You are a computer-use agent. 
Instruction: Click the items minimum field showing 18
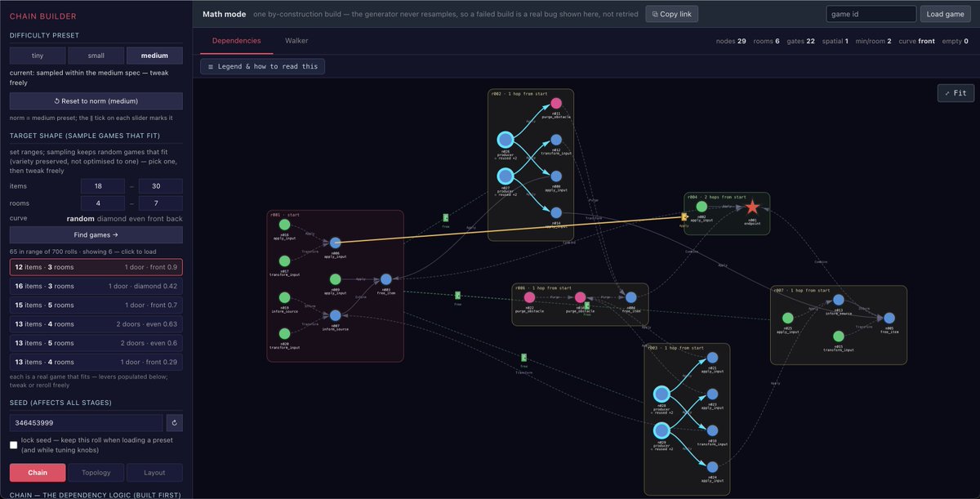[103, 186]
